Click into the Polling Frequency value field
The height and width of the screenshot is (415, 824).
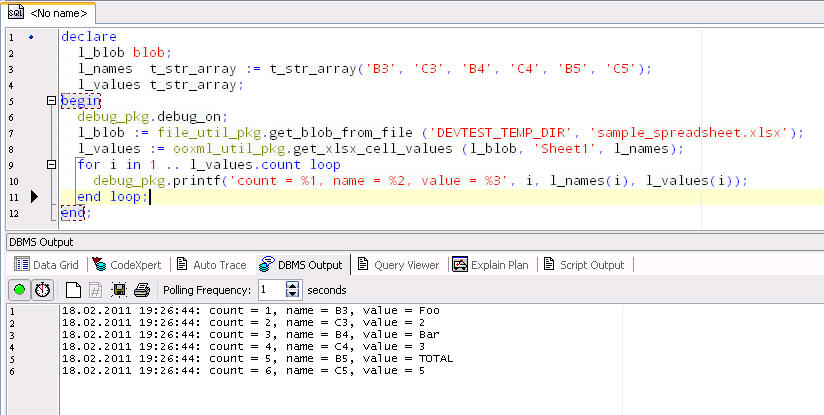[272, 290]
